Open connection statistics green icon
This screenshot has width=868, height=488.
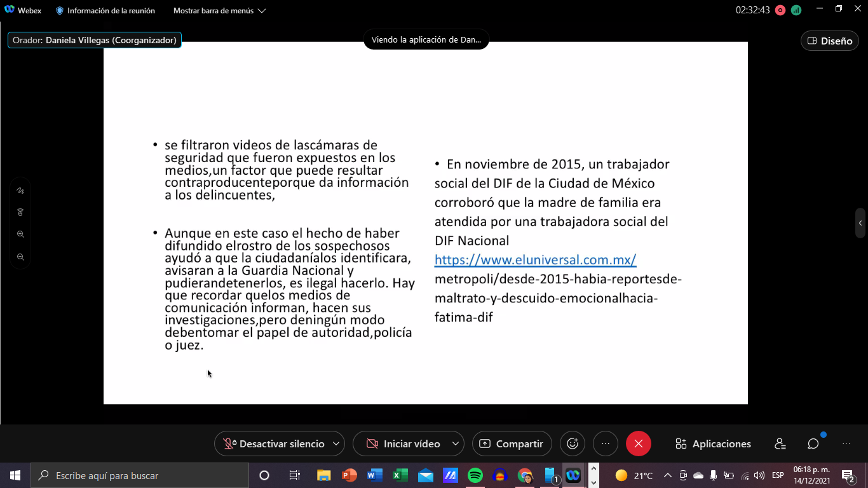[x=796, y=10]
